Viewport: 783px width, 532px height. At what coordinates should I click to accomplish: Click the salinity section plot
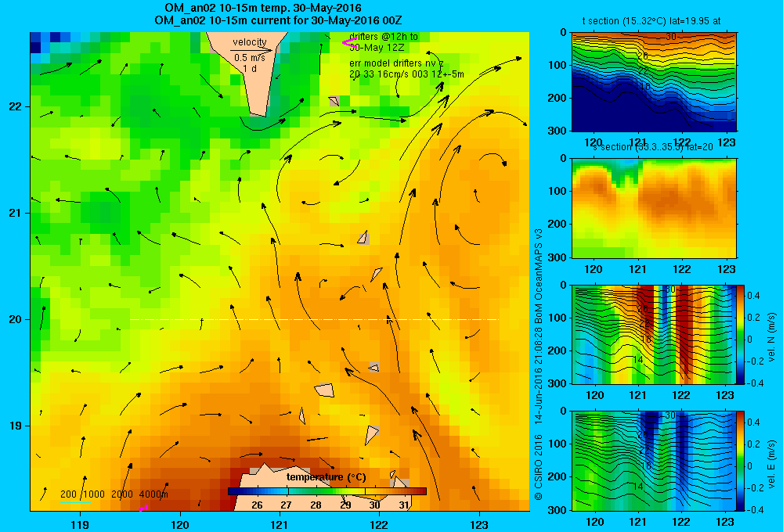(x=654, y=208)
